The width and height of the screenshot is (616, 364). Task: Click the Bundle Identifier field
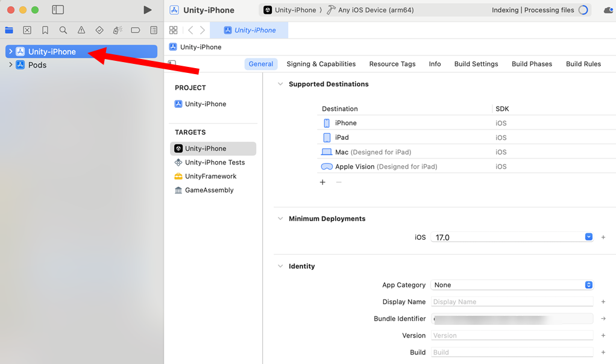tap(512, 319)
